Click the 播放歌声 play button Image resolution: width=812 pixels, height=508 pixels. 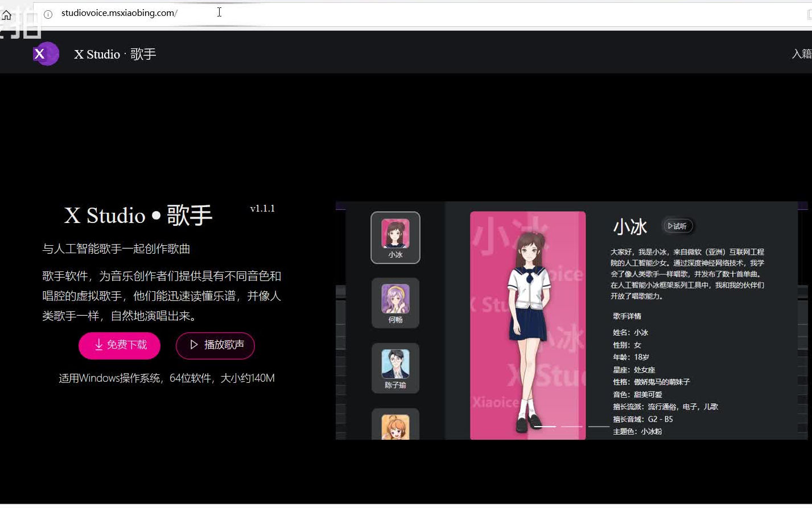(215, 345)
